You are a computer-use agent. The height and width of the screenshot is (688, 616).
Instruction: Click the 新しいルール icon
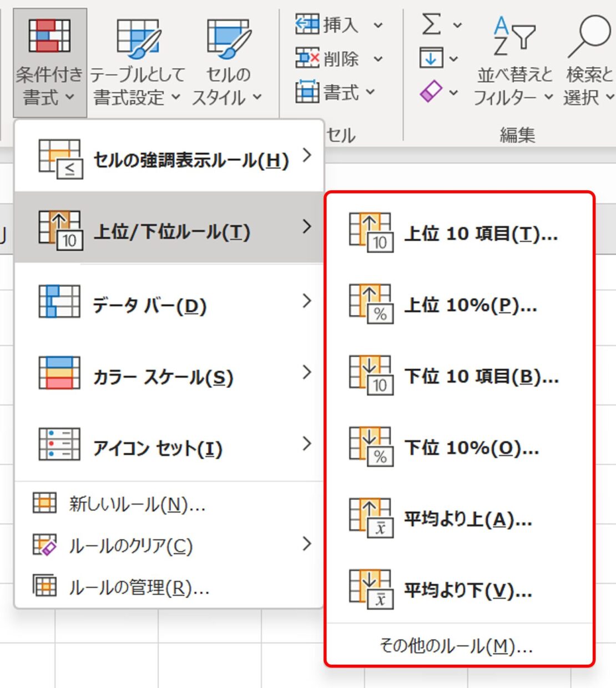tap(44, 503)
